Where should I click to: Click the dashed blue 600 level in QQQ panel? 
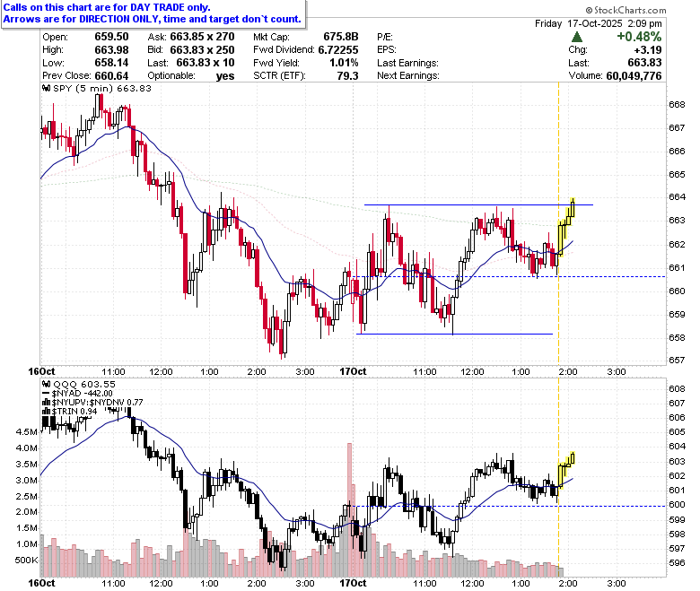pos(509,506)
